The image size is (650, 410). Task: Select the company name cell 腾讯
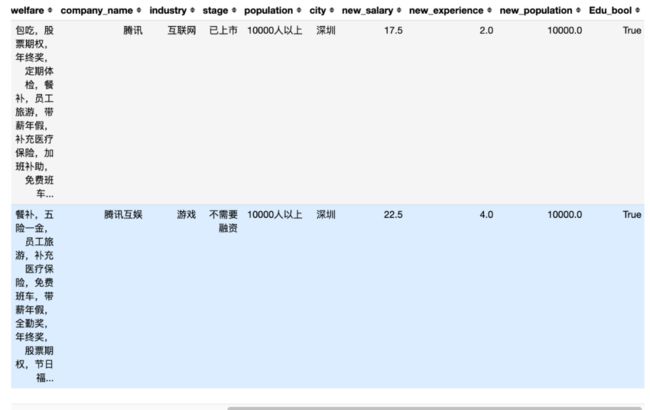click(x=133, y=30)
